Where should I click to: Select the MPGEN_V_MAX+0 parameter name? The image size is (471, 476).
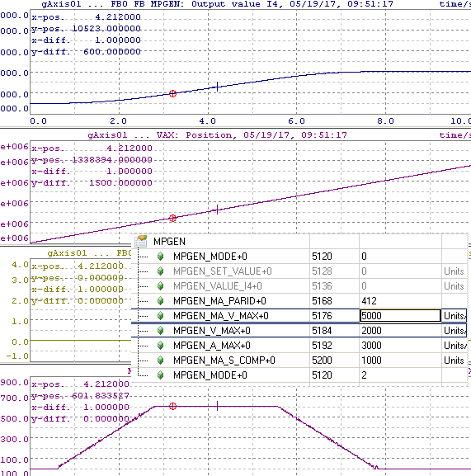coord(212,331)
